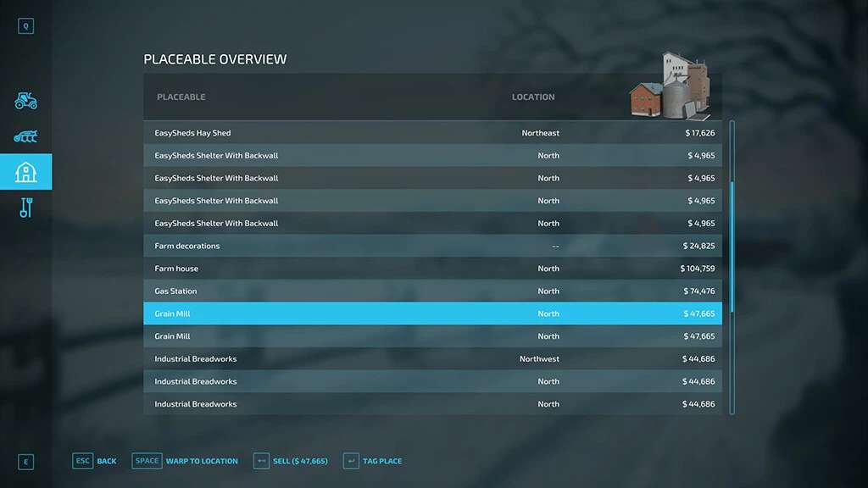868x488 pixels.
Task: Select the EasySheds Hay Shed row
Action: (x=432, y=133)
